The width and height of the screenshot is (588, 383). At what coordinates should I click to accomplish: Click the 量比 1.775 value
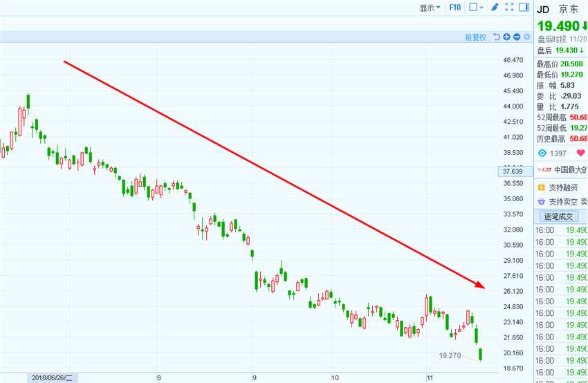point(569,106)
